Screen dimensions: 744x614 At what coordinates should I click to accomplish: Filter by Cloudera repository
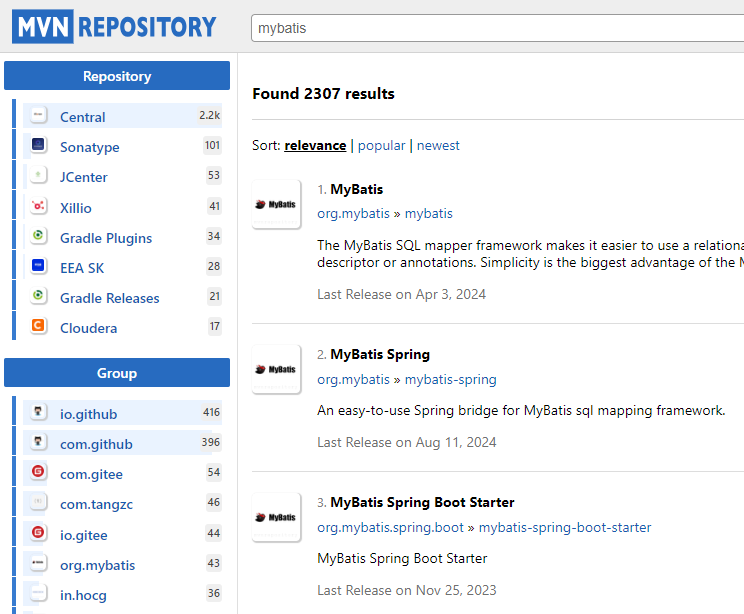[x=88, y=328]
